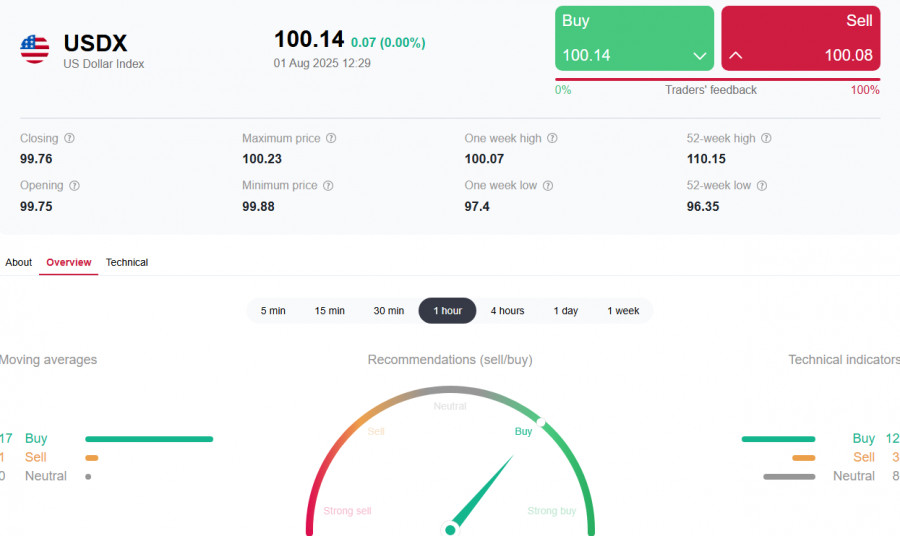
Task: Select the 5 min timeframe
Action: click(273, 310)
